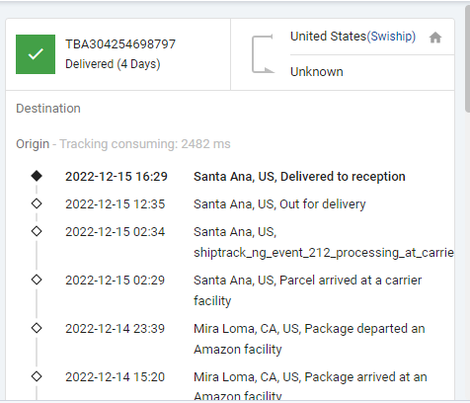The image size is (470, 403).
Task: Click the diamond marker at 2022-12-14 23:39
Action: pos(37,328)
